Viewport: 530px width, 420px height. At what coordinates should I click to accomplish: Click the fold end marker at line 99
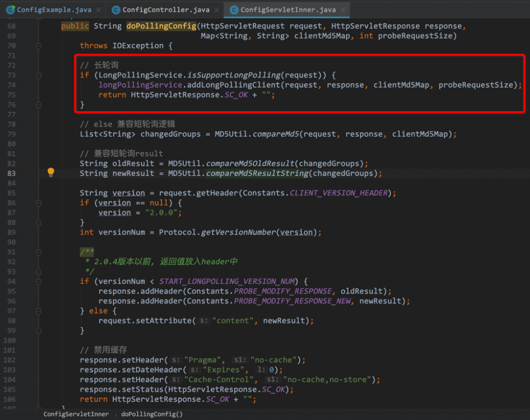(x=39, y=331)
